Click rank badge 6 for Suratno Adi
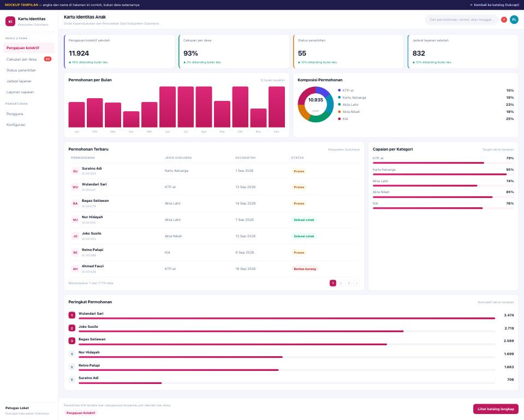524x420 pixels. click(72, 380)
